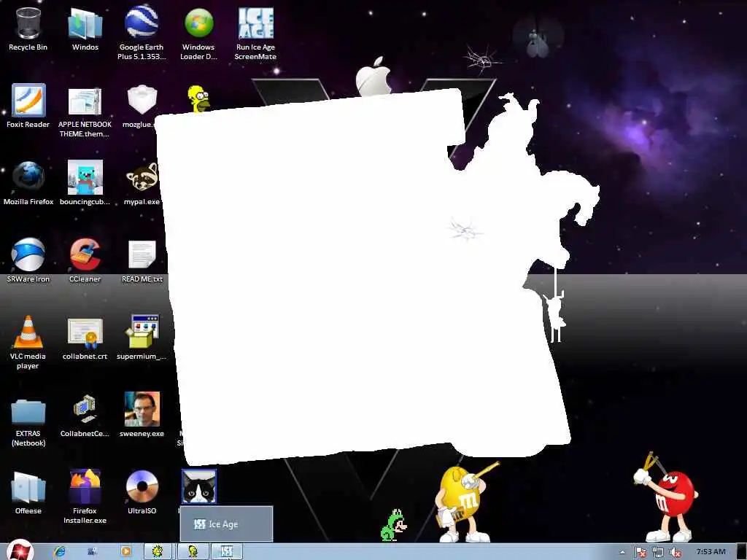This screenshot has width=747, height=560.
Task: Click the Ice Age taskbar button
Action: (x=226, y=551)
